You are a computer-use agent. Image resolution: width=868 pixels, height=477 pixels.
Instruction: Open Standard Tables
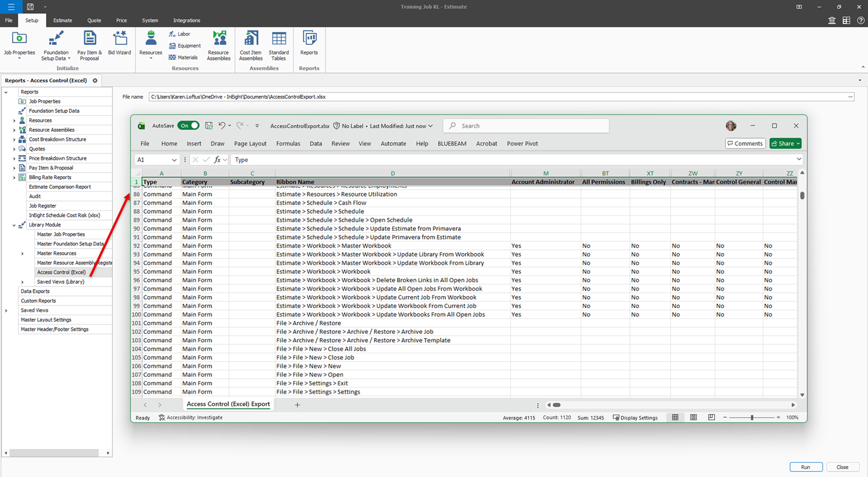click(x=279, y=45)
